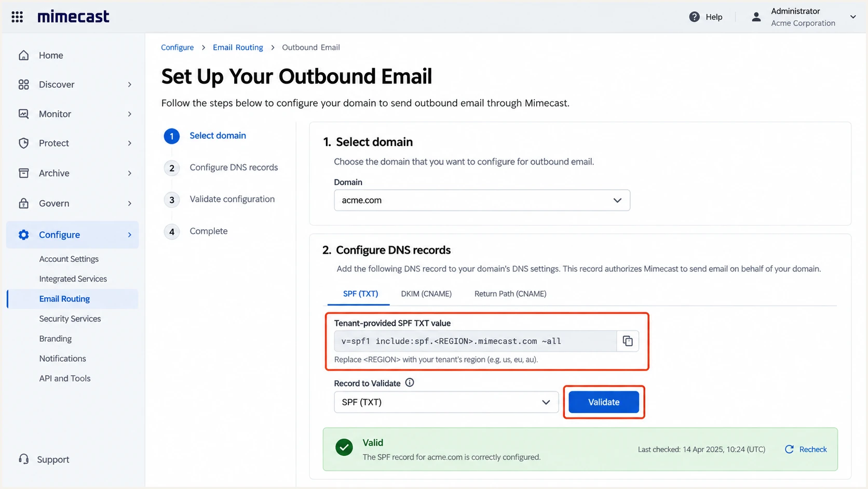Click the blue Validate button

pos(604,402)
